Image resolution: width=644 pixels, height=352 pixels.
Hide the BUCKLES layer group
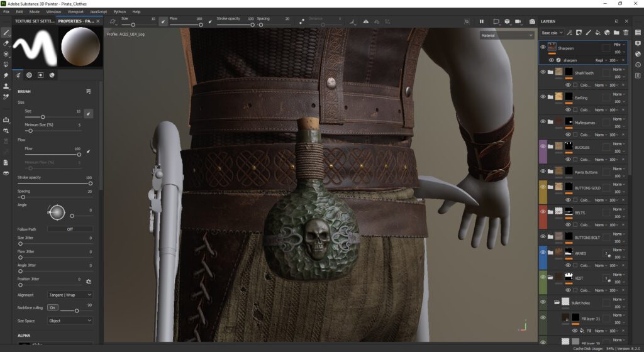coord(543,146)
